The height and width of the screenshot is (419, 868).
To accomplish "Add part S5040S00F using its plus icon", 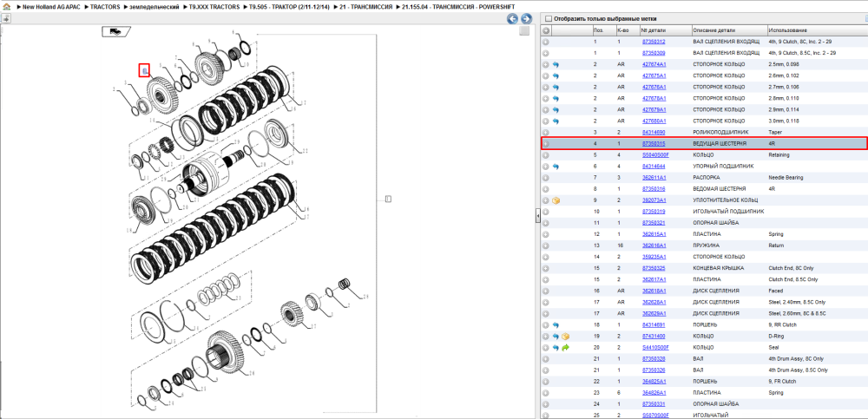I will point(546,155).
